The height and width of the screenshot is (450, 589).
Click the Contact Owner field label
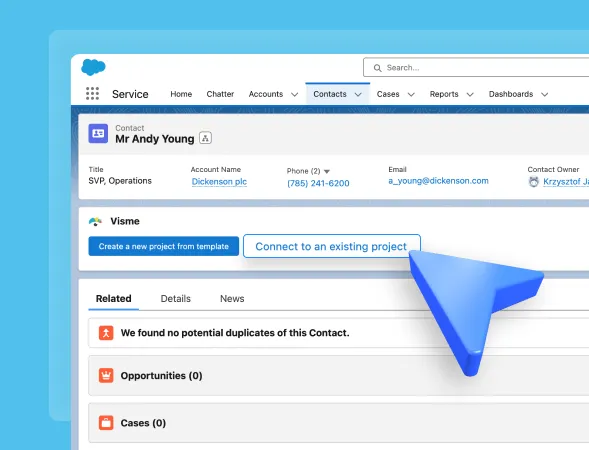point(553,169)
